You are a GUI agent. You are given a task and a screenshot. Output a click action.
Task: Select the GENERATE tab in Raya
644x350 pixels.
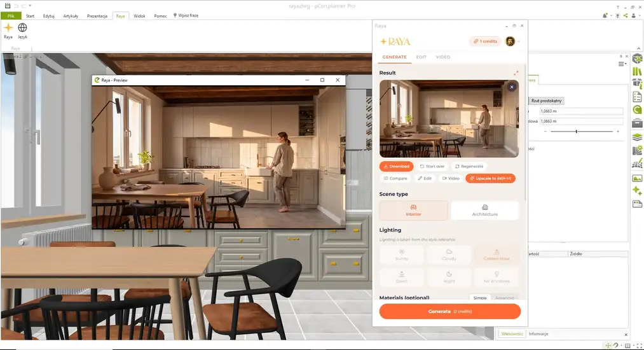394,57
